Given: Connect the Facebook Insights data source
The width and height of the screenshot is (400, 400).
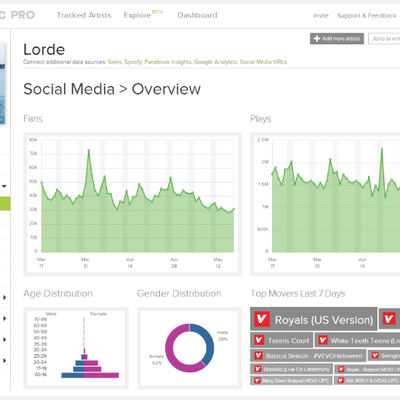Looking at the screenshot, I should coord(168,62).
